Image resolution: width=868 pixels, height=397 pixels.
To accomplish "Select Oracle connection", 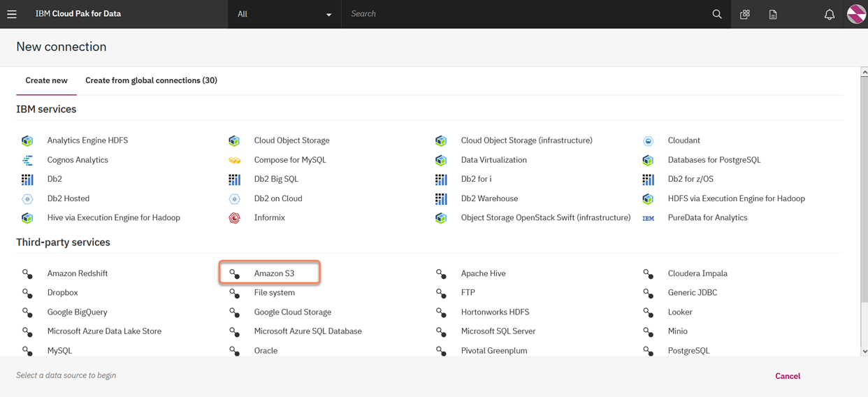I will [x=266, y=351].
